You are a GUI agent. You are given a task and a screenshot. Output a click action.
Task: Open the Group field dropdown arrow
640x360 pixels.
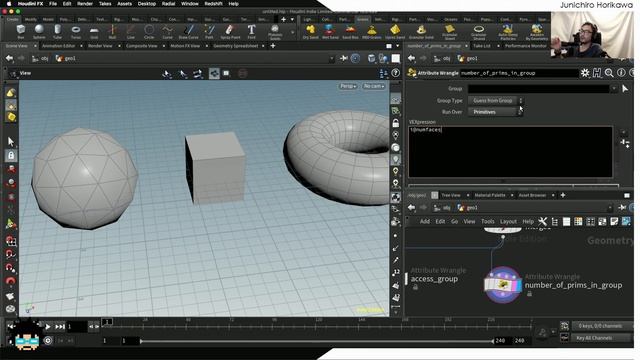pyautogui.click(x=613, y=89)
